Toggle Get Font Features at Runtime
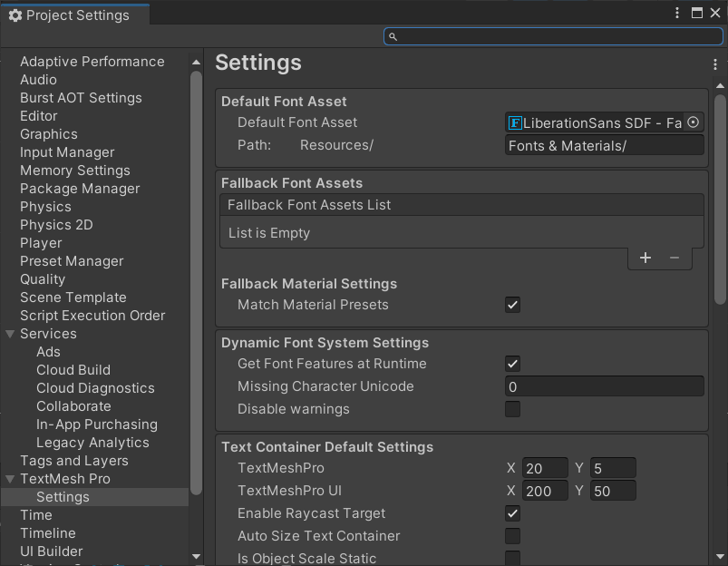 tap(512, 364)
